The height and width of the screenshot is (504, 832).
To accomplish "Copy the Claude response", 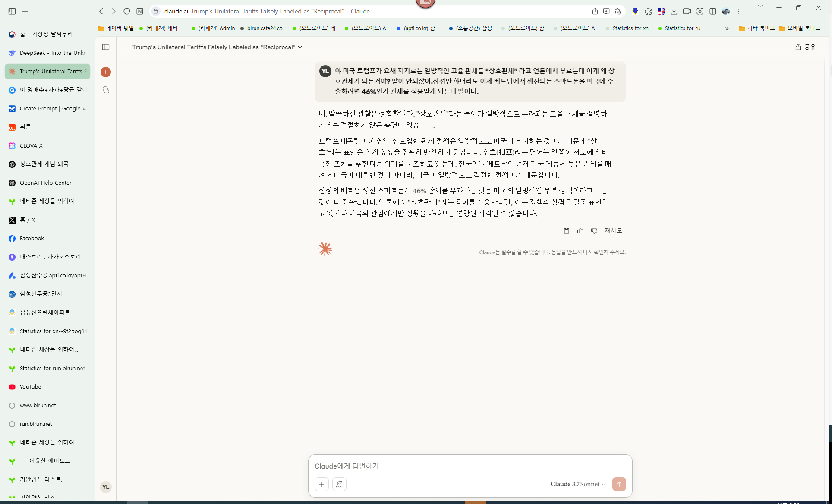I will click(567, 231).
